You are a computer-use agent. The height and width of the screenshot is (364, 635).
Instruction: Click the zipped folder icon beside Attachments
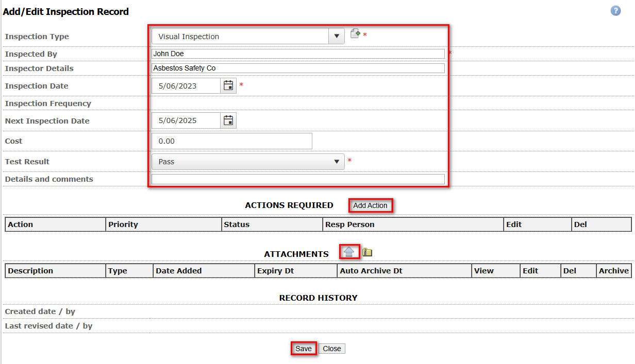(367, 252)
